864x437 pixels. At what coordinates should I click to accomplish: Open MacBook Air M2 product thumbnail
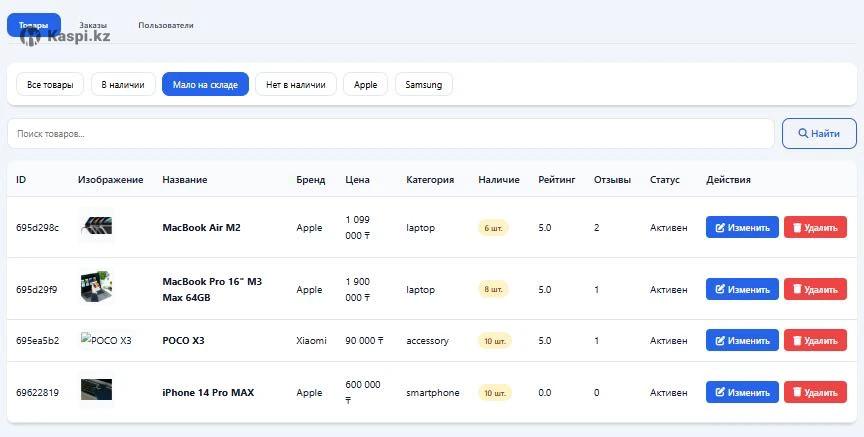pos(96,227)
